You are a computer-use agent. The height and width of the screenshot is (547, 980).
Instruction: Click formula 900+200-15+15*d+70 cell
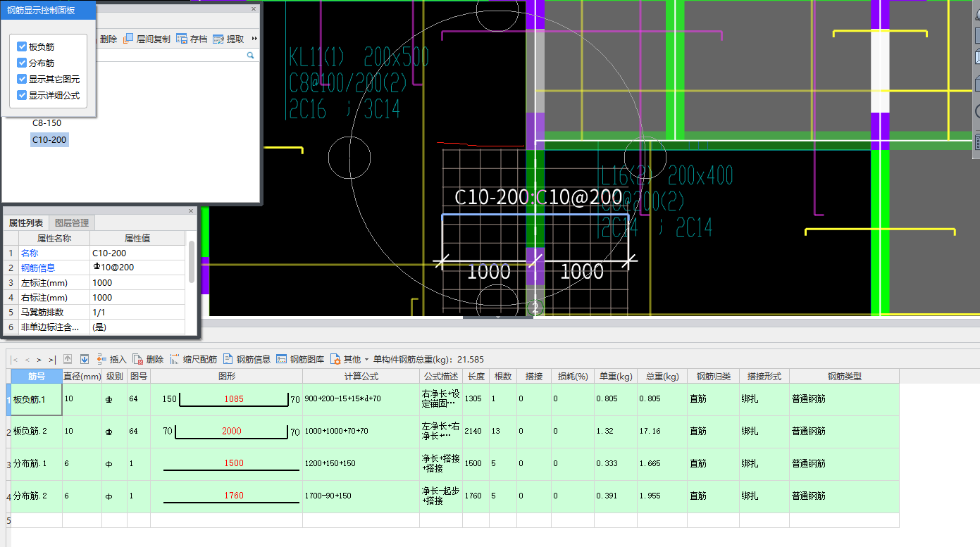361,399
